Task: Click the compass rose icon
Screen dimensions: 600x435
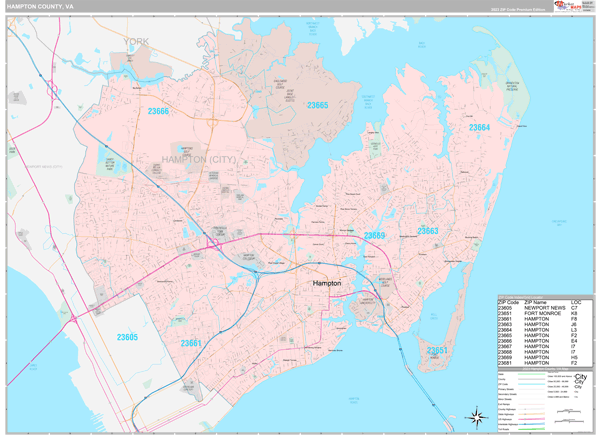Action: pyautogui.click(x=477, y=416)
